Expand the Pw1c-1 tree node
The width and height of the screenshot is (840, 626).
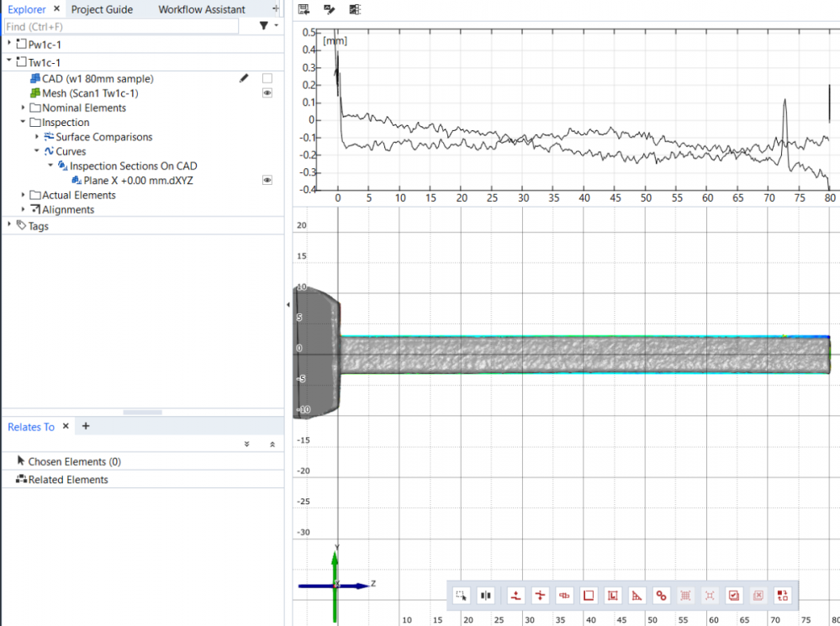(9, 43)
